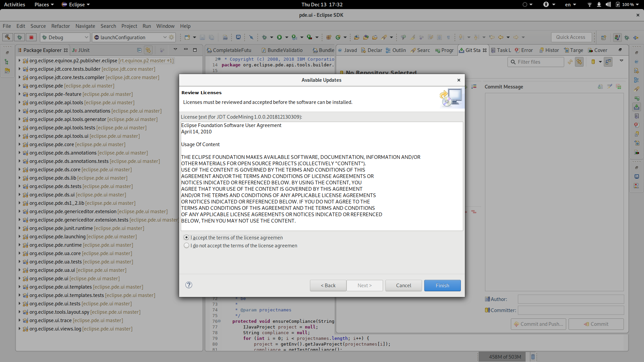Open the Navigate menu
The width and height of the screenshot is (644, 362).
point(85,26)
